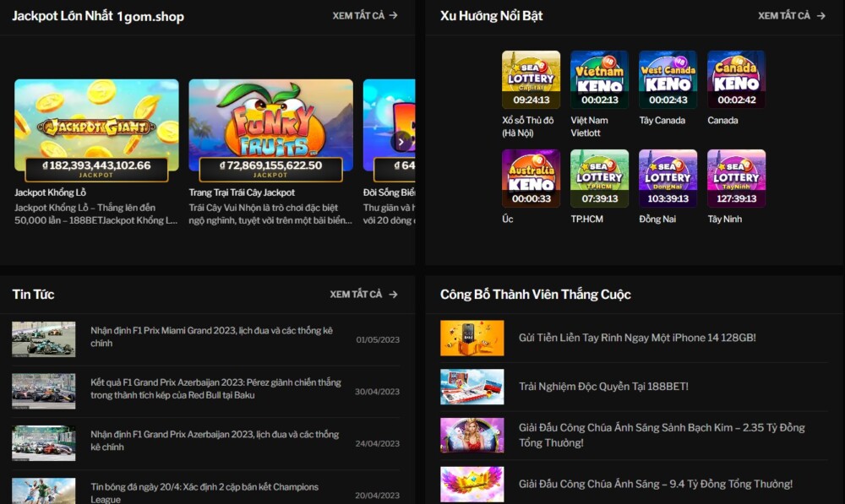845x504 pixels.
Task: Open Azerbaijan Grand Prix Pérez results article
Action: coord(215,388)
